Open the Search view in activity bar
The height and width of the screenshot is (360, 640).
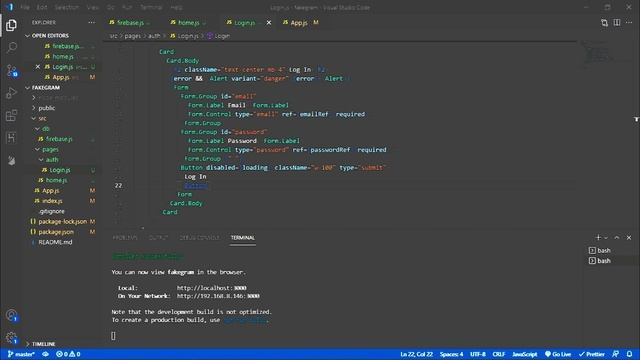11,48
